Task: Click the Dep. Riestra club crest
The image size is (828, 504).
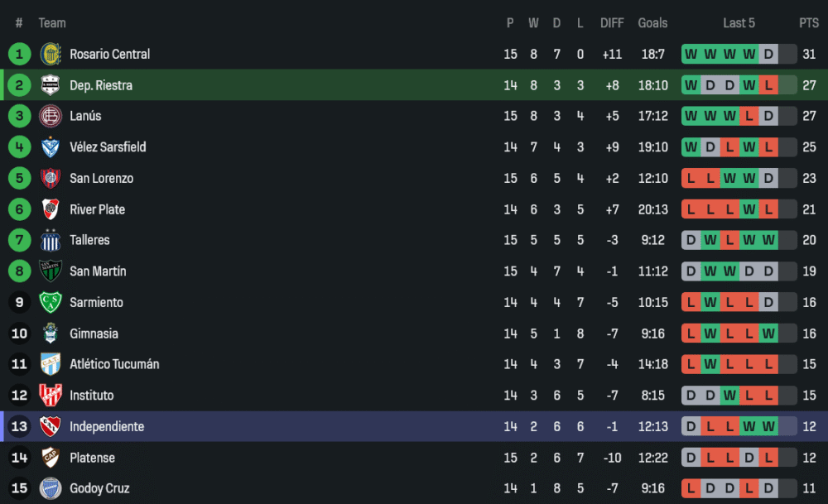Action: click(x=51, y=85)
